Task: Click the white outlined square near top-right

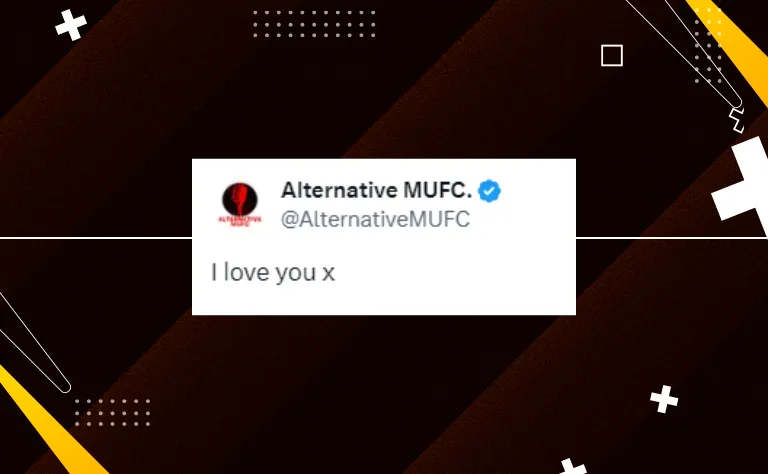Action: pos(612,55)
